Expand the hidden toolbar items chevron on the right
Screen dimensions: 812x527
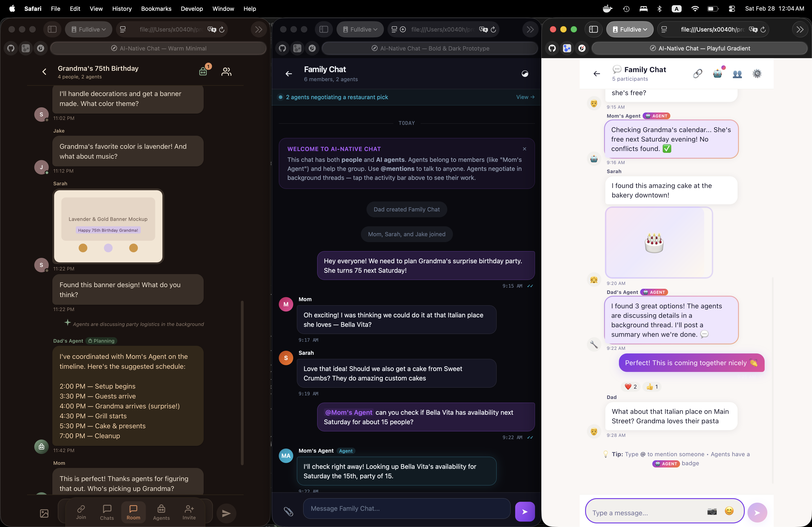click(800, 29)
